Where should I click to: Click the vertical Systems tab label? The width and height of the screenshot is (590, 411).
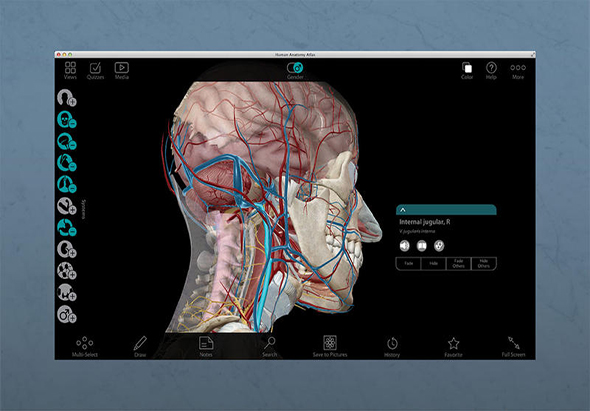click(84, 209)
